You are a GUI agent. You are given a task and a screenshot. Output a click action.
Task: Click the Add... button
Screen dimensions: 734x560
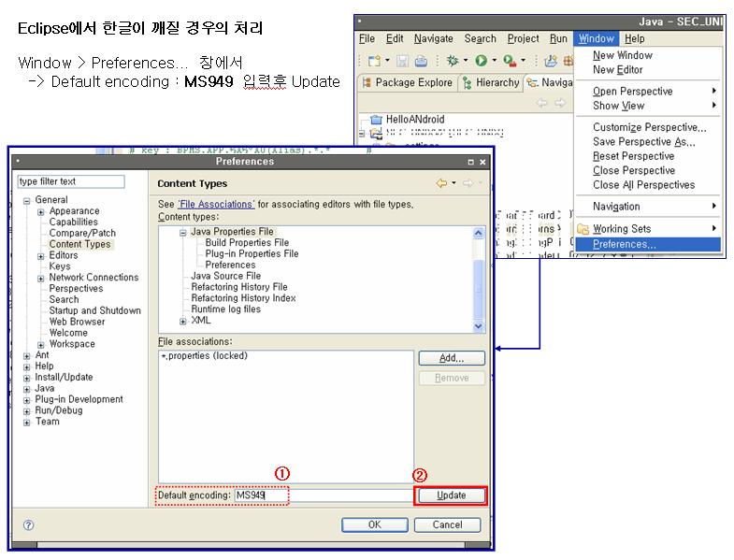click(x=452, y=358)
